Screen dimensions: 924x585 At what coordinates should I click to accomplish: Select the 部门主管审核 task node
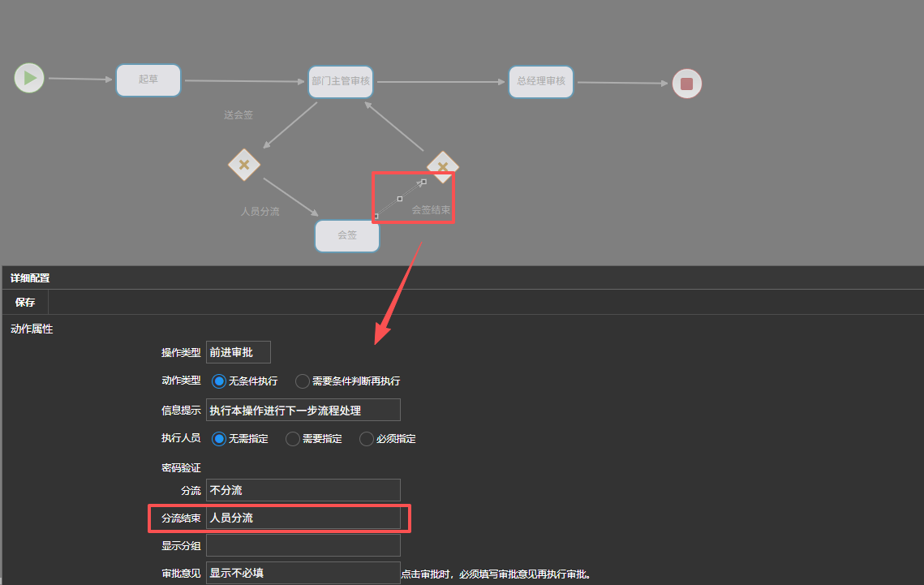pyautogui.click(x=341, y=82)
